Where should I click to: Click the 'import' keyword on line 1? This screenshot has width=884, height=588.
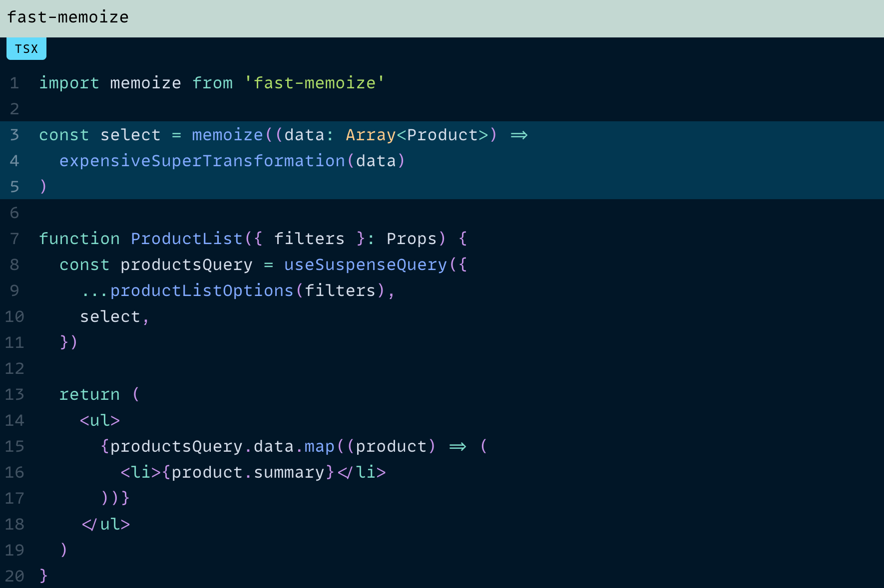click(69, 83)
